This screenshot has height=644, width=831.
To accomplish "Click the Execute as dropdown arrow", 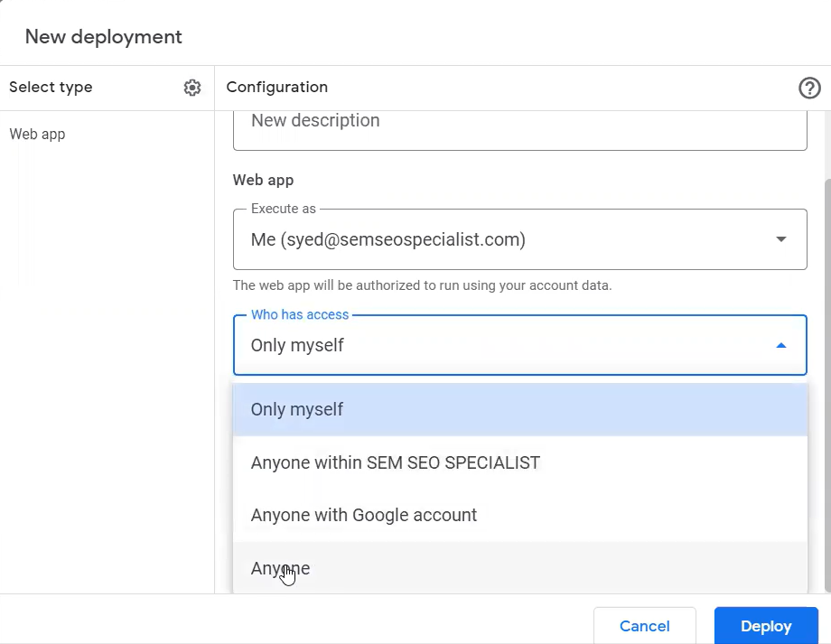I will 780,239.
